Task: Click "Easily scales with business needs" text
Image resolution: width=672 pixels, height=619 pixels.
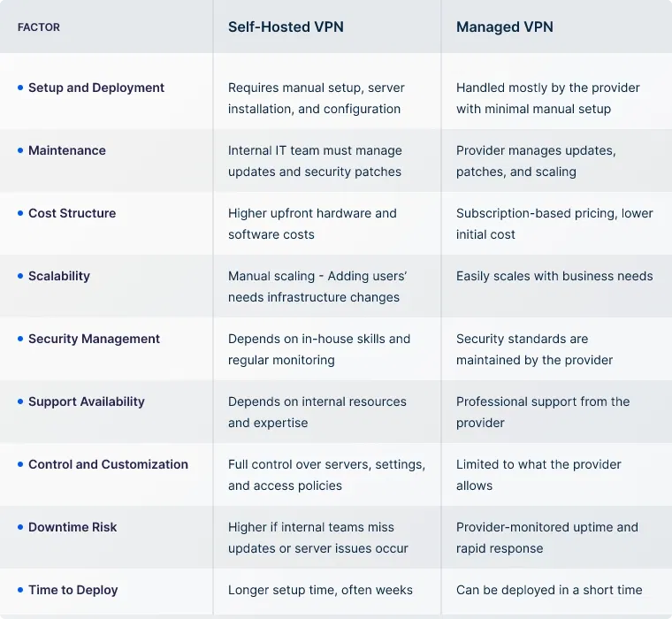Action: 554,276
